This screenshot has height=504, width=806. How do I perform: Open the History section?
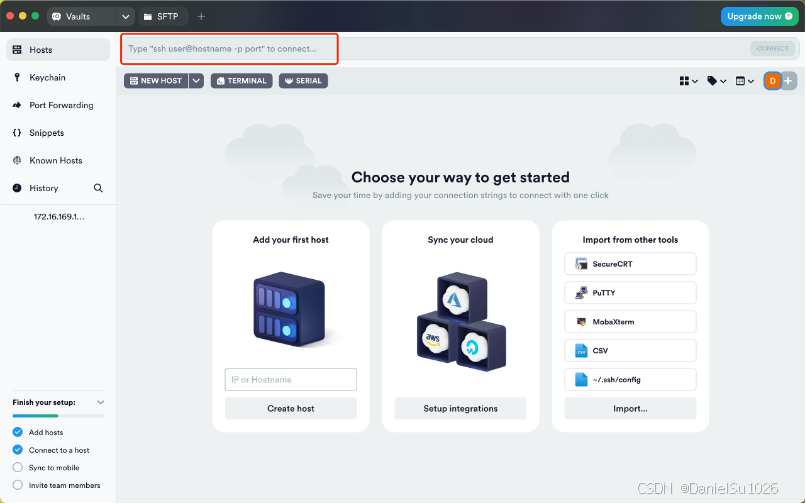click(44, 188)
